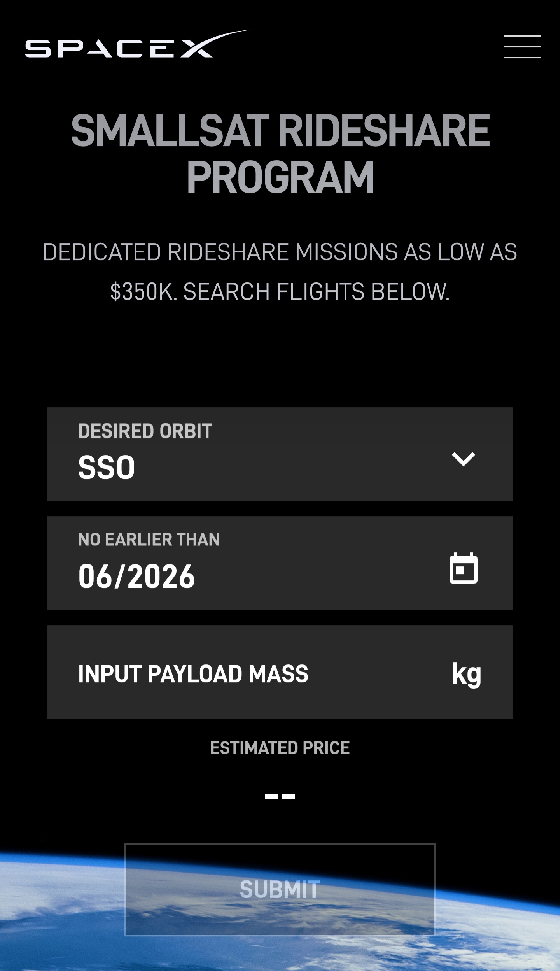Viewport: 560px width, 971px height.
Task: Click the 06/2026 date value
Action: click(x=136, y=577)
